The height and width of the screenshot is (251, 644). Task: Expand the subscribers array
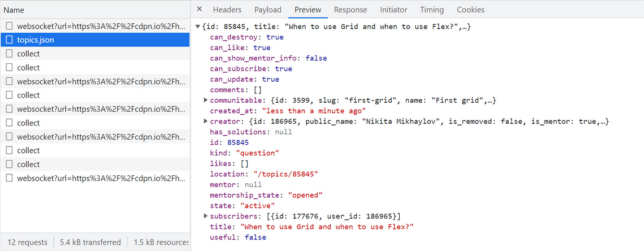[205, 216]
